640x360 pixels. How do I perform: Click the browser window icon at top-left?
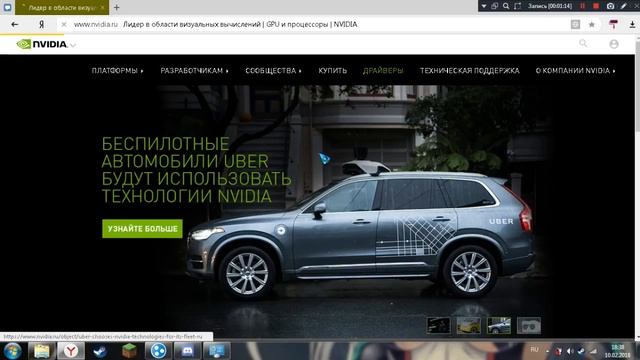tap(7, 7)
